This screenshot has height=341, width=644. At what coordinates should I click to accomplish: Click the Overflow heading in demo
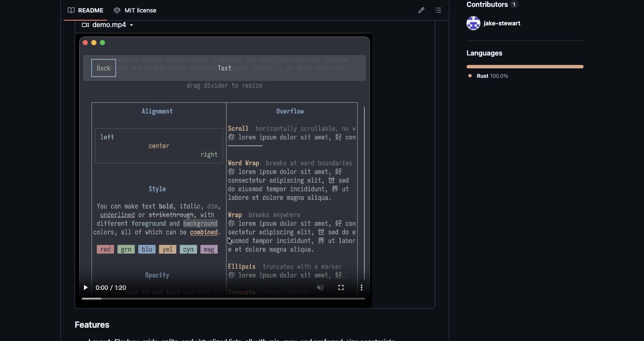[x=290, y=111]
